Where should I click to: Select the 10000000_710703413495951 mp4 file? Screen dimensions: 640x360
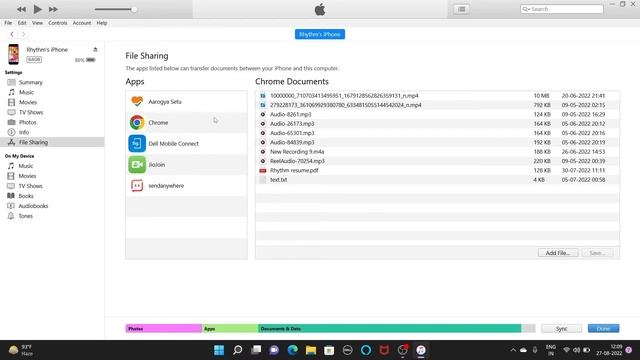(438, 96)
